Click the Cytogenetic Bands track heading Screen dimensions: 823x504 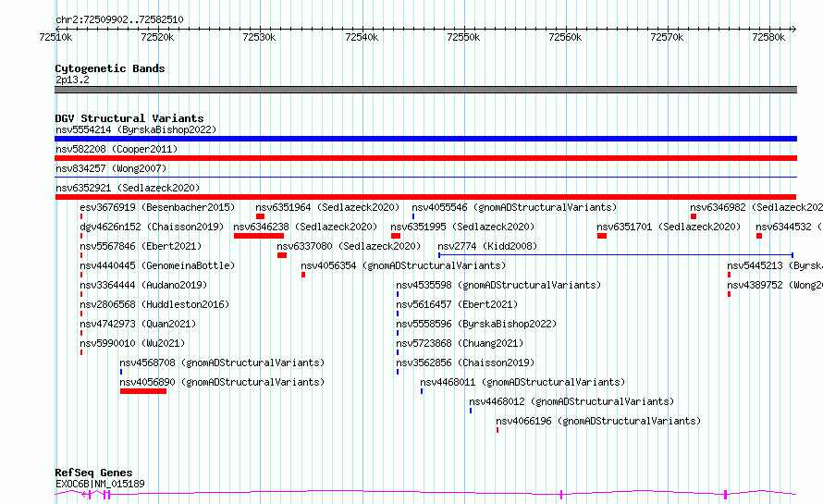pos(110,68)
